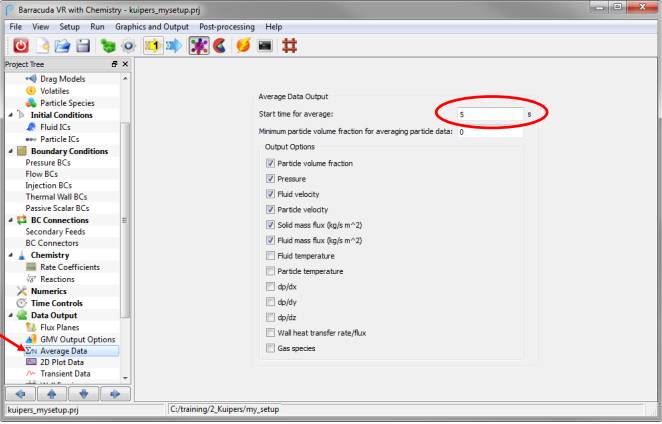Disable Fluid mass flux output

tap(270, 241)
